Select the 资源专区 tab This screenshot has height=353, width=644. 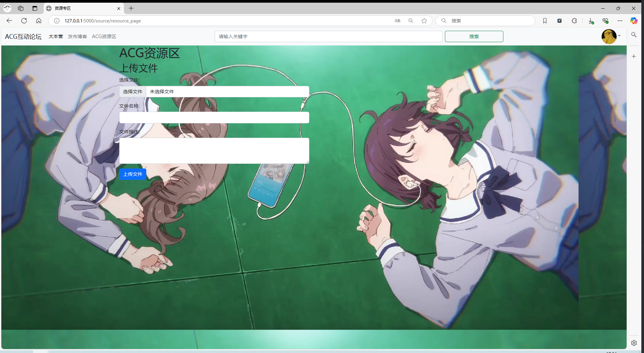(x=84, y=8)
